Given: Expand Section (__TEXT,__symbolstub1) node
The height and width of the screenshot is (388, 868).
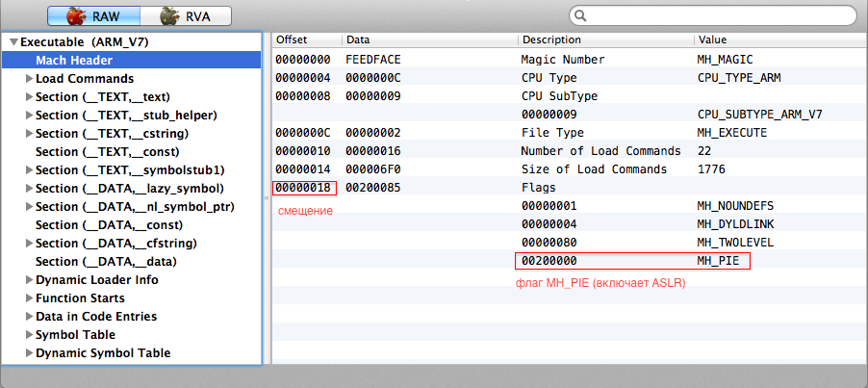Looking at the screenshot, I should point(29,169).
